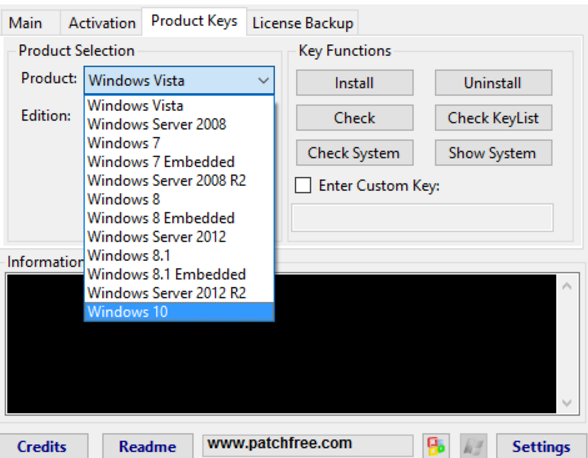Toggle the Enter Custom Key checkbox

pos(303,185)
